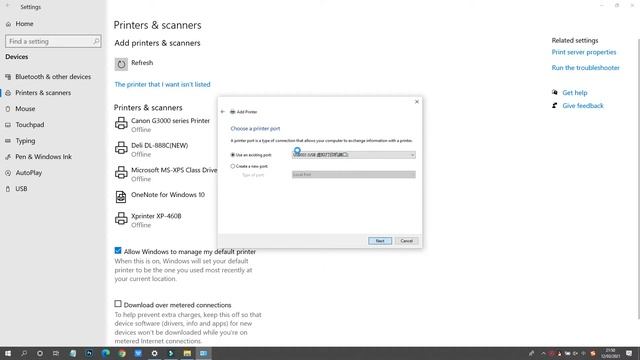640x360 pixels.
Task: Launch Microsoft Edge from the taskbar
Action: coord(105,353)
